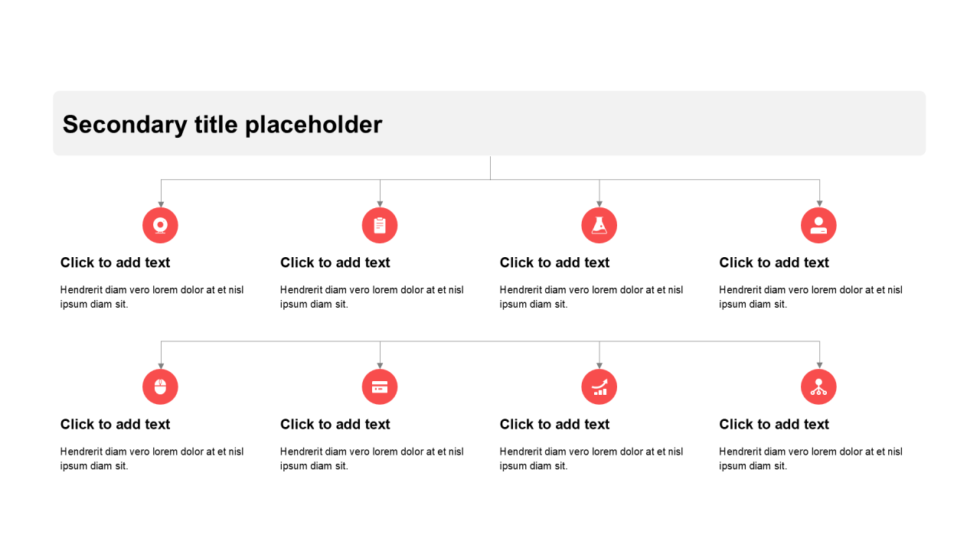Screen dimensions: 980x551
Task: Click heading below the credit card icon
Action: (x=335, y=424)
